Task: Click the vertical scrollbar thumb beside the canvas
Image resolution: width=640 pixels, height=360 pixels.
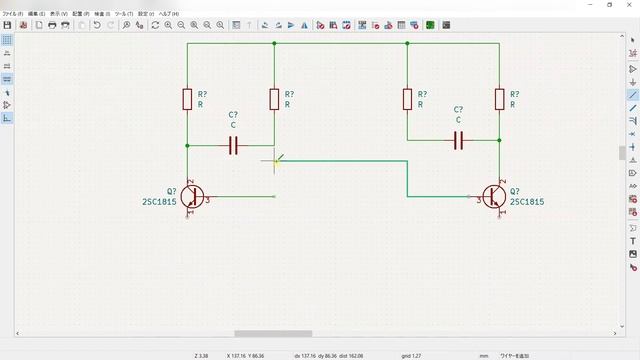Action: pyautogui.click(x=622, y=153)
